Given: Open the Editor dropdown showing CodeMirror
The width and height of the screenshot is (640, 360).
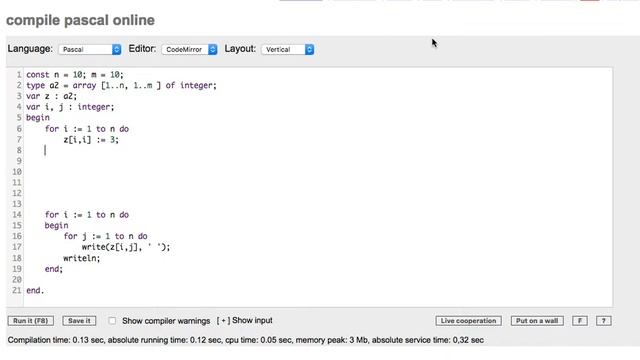Looking at the screenshot, I should pos(189,49).
